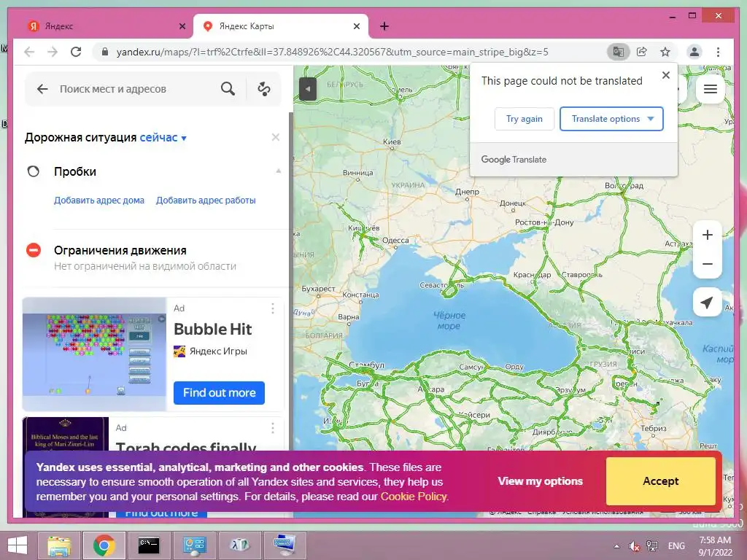
Task: Click the Ростов-на-Дону map label
Action: [x=544, y=222]
